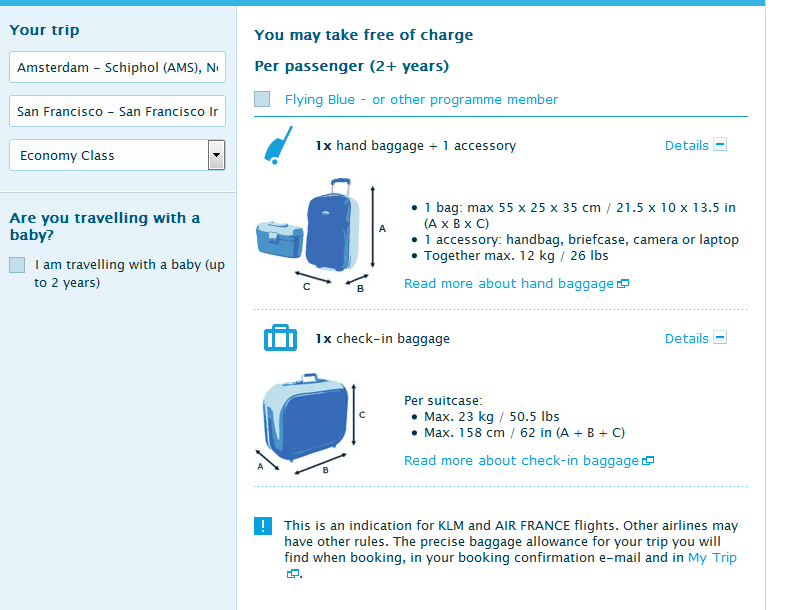Click external link icon beside hand baggage link
Image resolution: width=788 pixels, height=610 pixels.
pyautogui.click(x=623, y=284)
